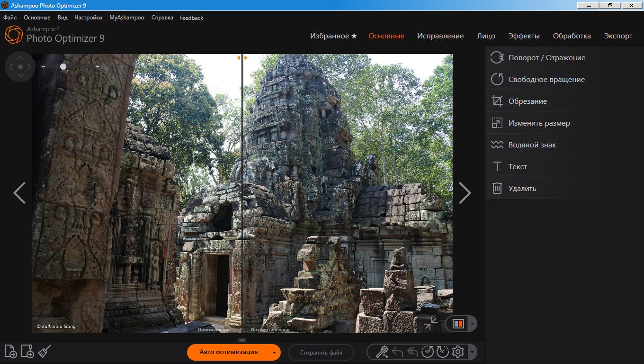
Task: Click the broom clear list icon
Action: 44,351
